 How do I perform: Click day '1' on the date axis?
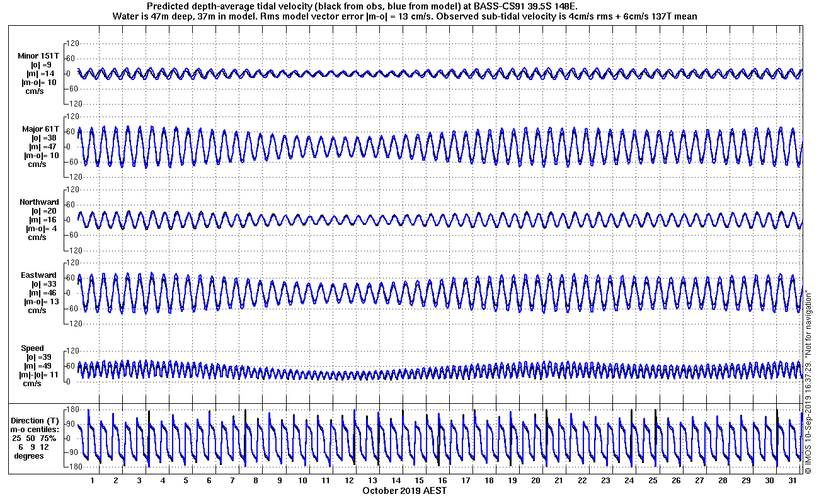(x=92, y=481)
